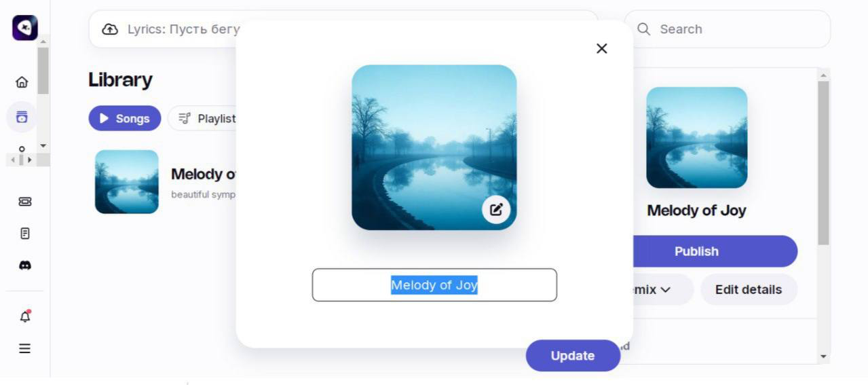Click the upload cloud icon in lyrics bar
The width and height of the screenshot is (868, 385).
[110, 29]
